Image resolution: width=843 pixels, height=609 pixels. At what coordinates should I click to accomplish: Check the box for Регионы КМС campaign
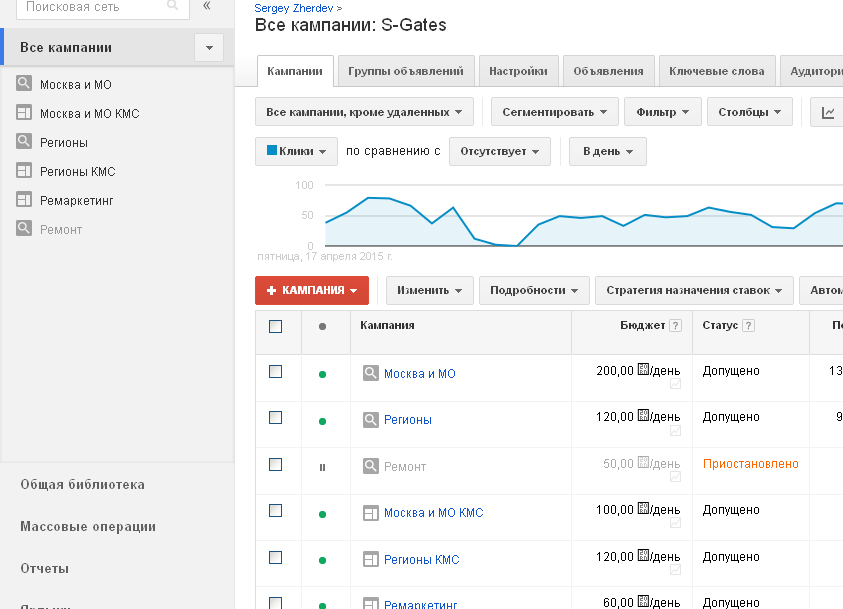275,557
